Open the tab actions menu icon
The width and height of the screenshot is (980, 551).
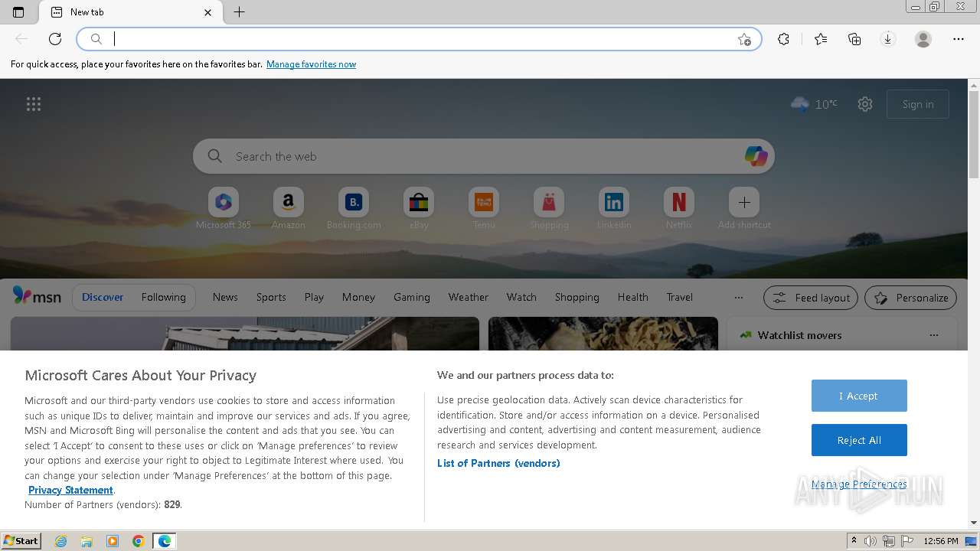tap(18, 12)
